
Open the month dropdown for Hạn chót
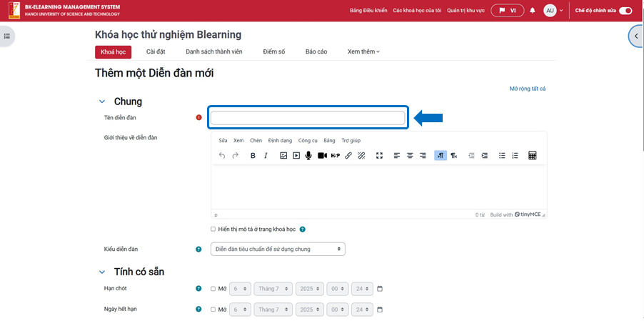pos(273,289)
